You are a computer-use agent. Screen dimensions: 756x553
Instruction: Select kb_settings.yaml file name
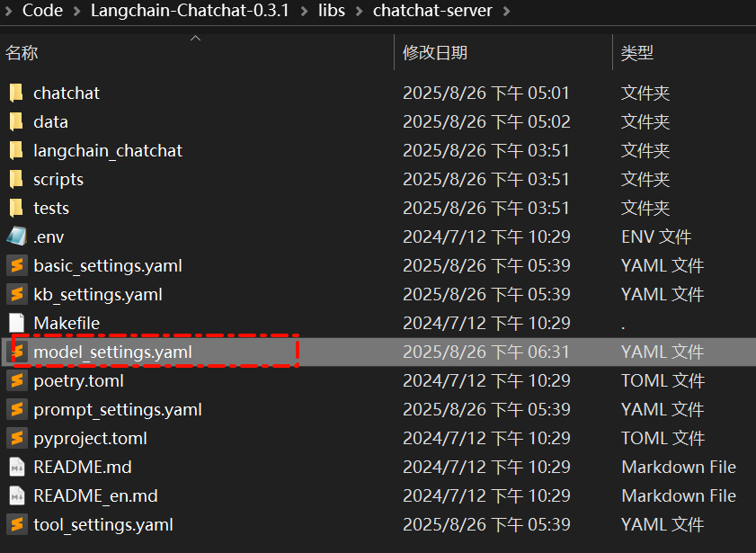pos(98,295)
